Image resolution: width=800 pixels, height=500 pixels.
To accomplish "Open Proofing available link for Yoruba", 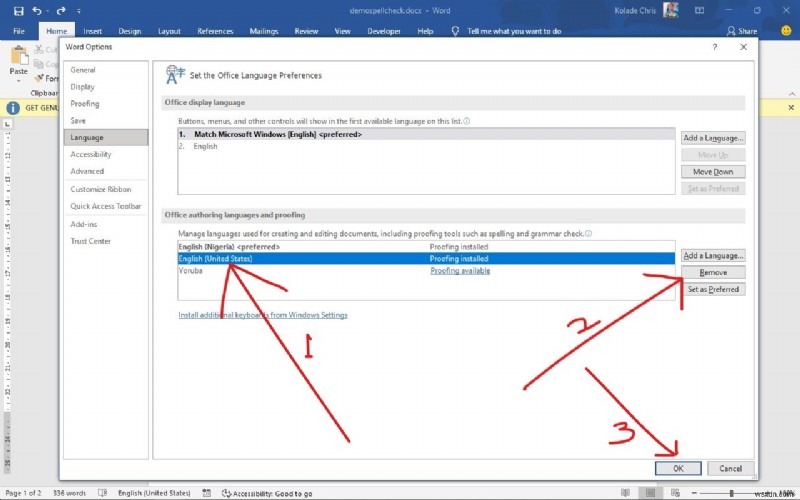I will (x=460, y=270).
